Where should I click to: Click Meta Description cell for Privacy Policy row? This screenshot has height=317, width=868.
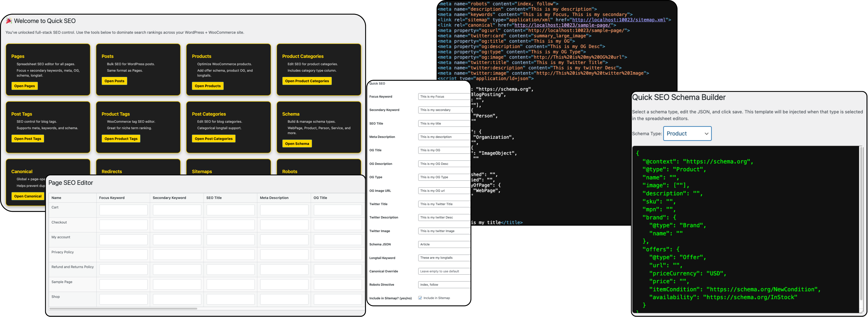tap(284, 255)
